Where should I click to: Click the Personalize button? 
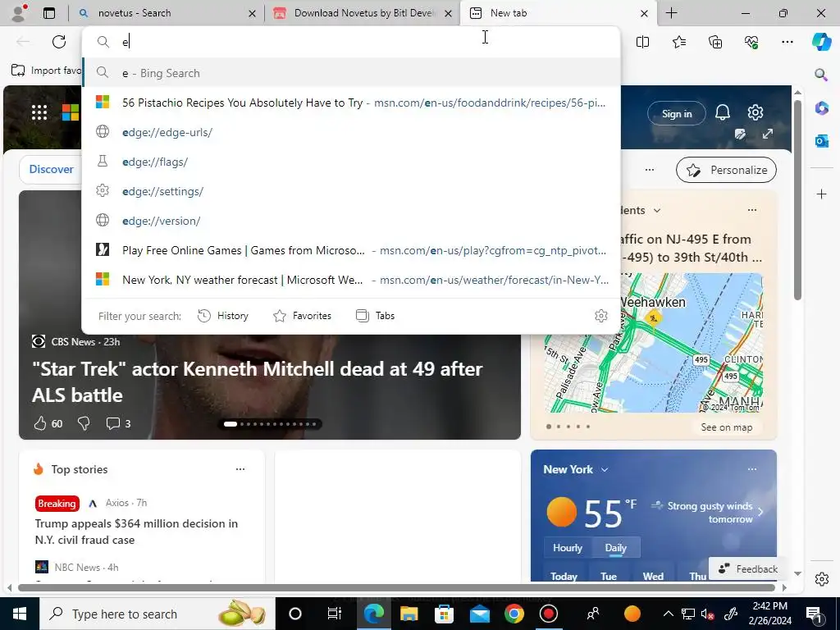coord(726,170)
